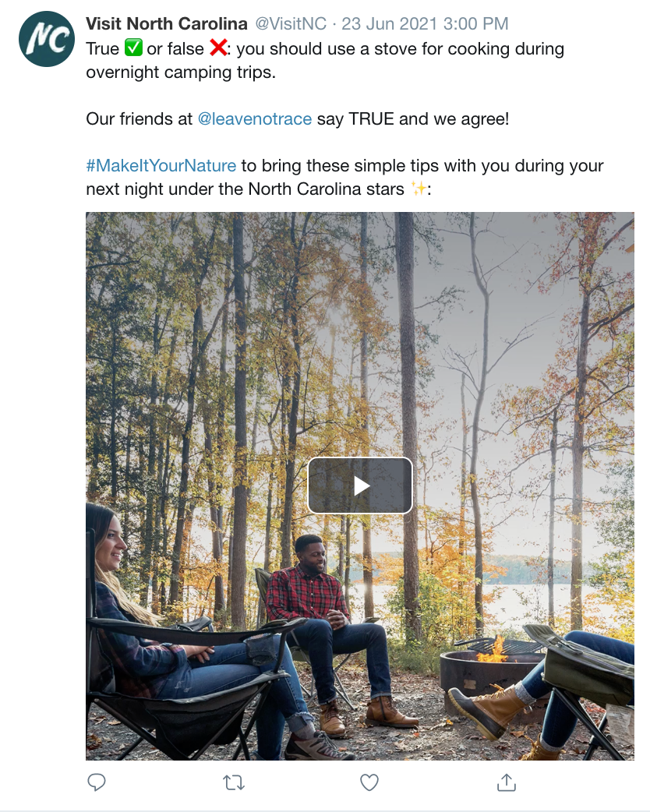Open the @leavenotrace mention link
The width and height of the screenshot is (650, 812).
tap(254, 119)
